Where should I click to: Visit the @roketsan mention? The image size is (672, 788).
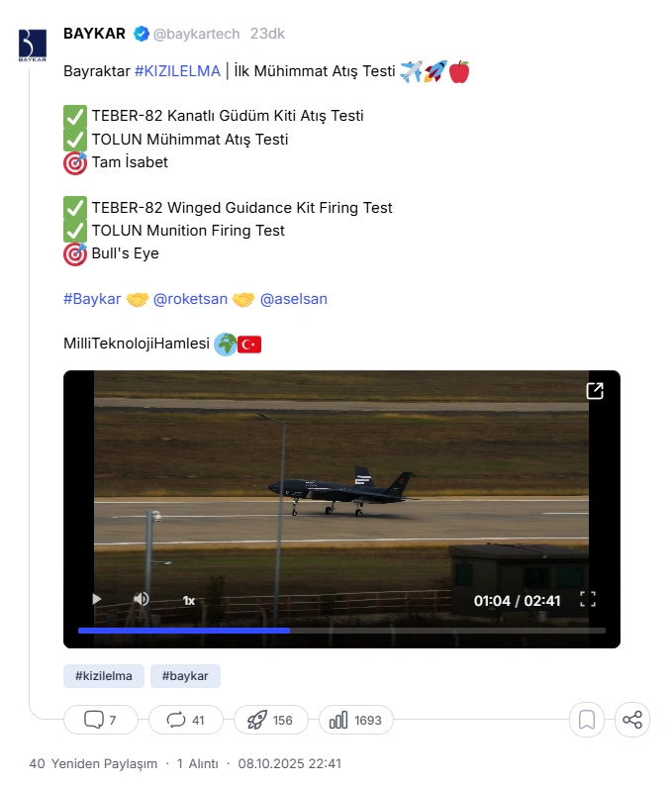[x=190, y=299]
